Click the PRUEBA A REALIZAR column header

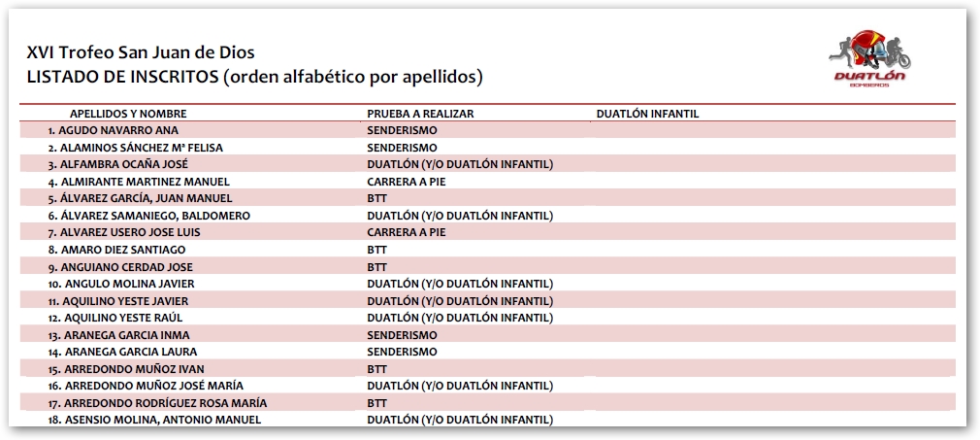(420, 114)
